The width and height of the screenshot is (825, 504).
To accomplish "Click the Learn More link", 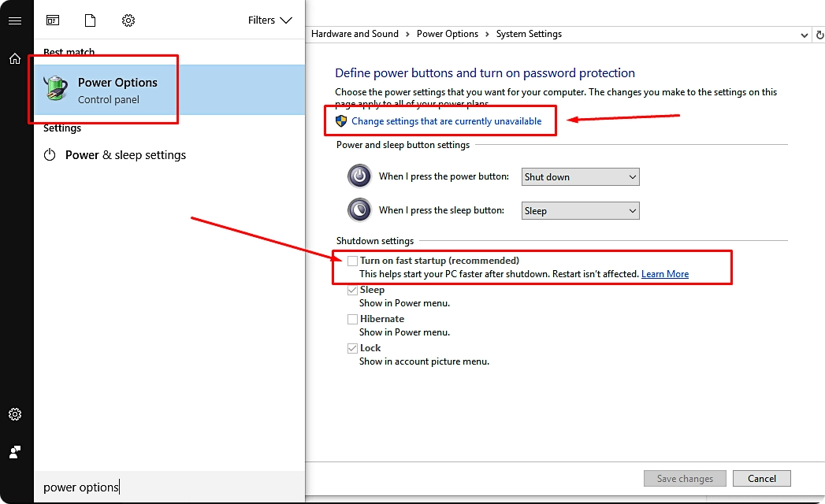I will (664, 273).
